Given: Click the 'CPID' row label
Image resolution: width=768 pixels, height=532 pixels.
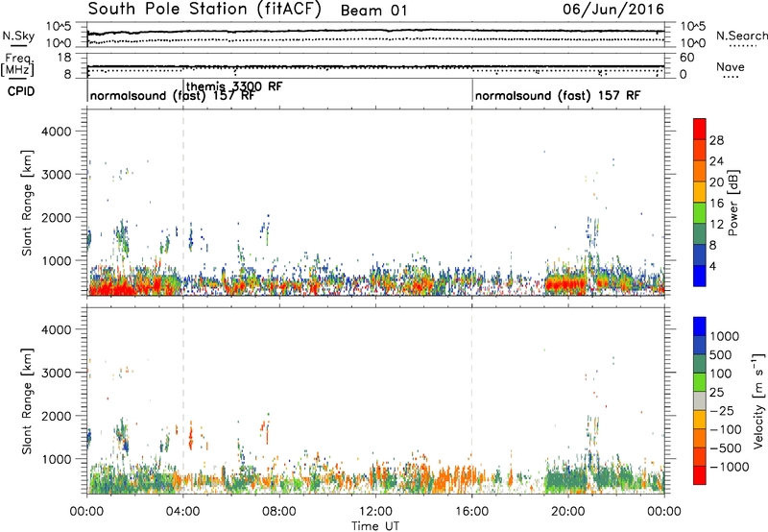Looking at the screenshot, I should click(21, 91).
